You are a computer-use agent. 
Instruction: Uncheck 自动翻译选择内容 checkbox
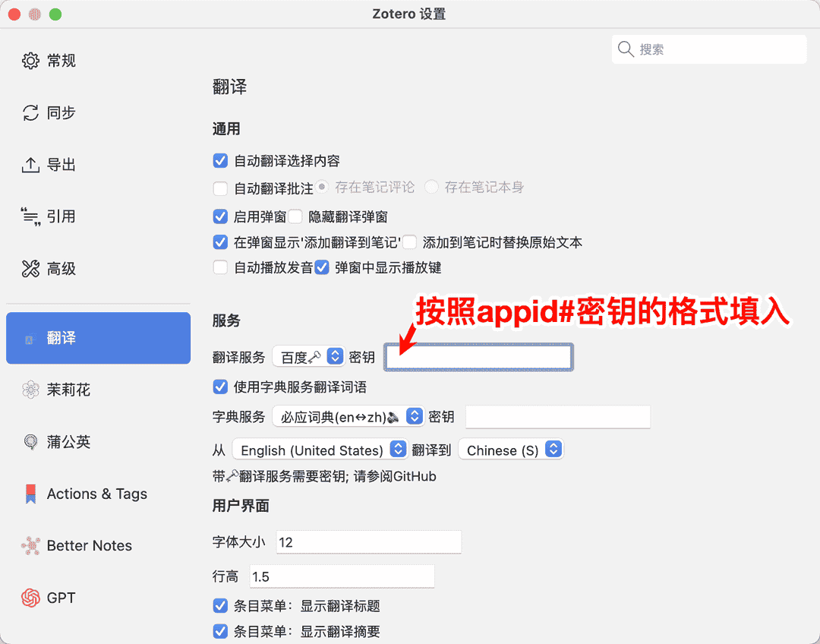[x=220, y=161]
